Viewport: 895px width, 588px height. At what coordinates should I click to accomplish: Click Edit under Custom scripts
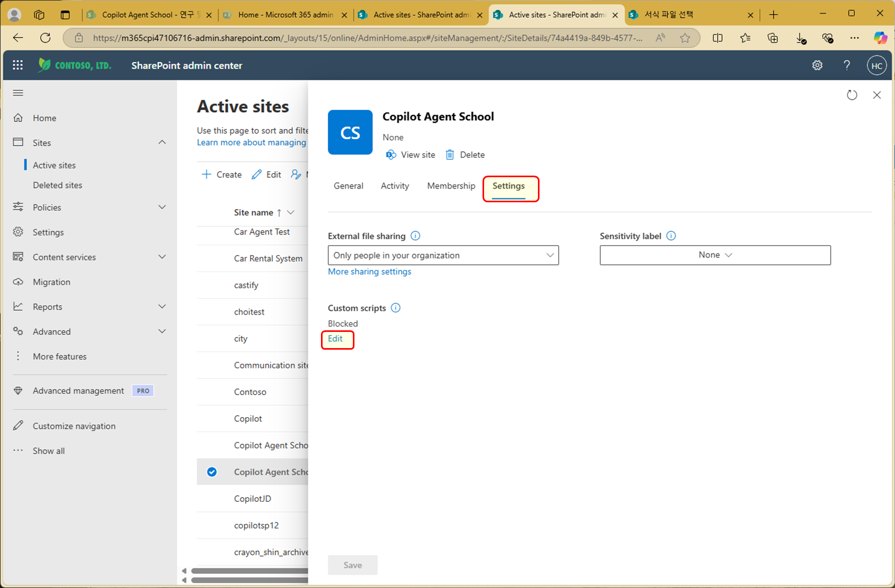335,339
